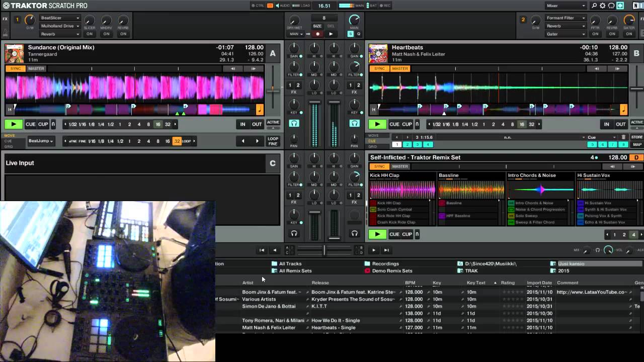
Task: Beatjump backward on Deck A
Action: click(243, 141)
